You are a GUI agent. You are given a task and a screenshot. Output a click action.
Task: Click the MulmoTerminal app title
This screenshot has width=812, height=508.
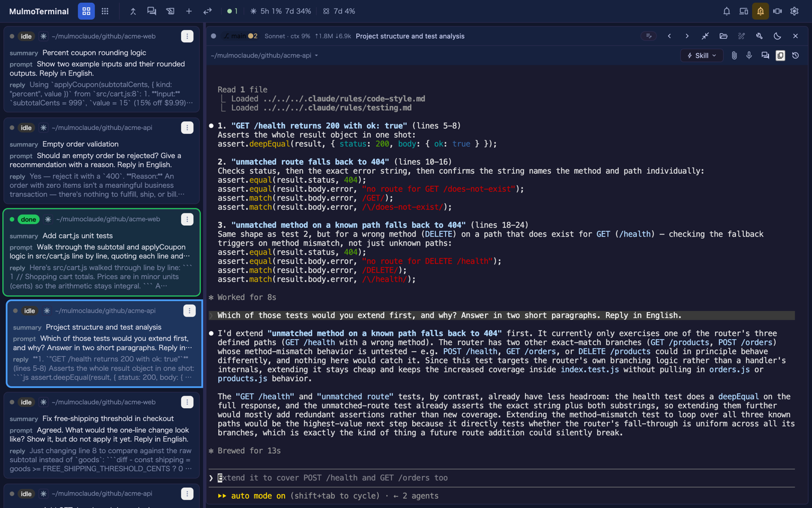click(x=39, y=11)
